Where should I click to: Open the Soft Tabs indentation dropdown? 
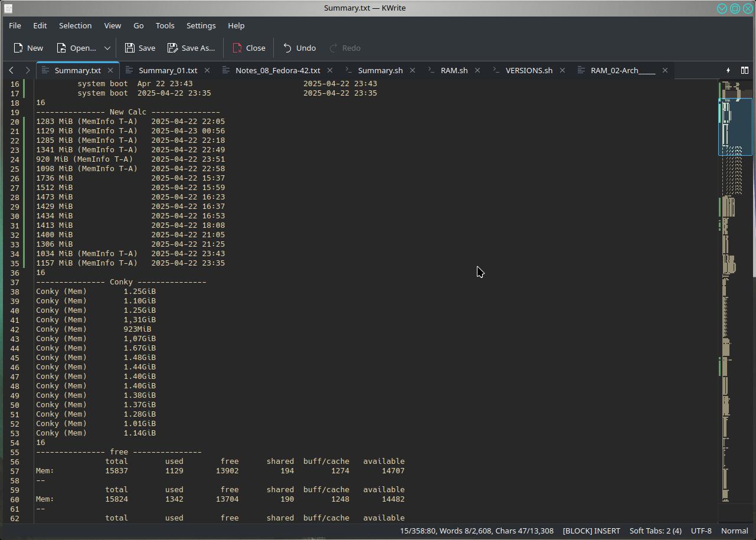[655, 531]
